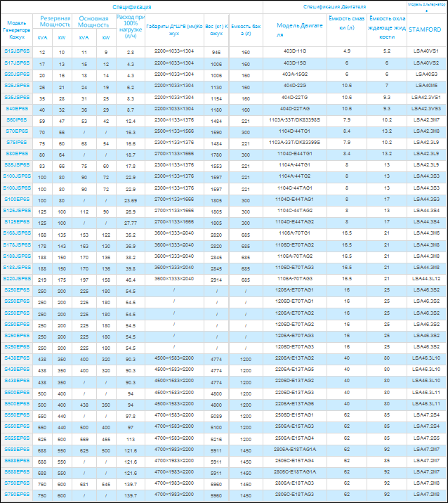Click the S40EP6S model link
The width and height of the screenshot is (448, 503).
click(x=18, y=109)
